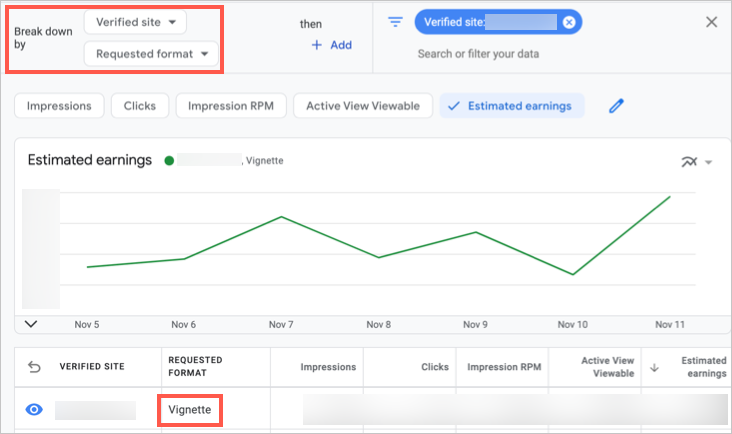Select the Clicks metric chip
The width and height of the screenshot is (732, 434).
click(140, 105)
